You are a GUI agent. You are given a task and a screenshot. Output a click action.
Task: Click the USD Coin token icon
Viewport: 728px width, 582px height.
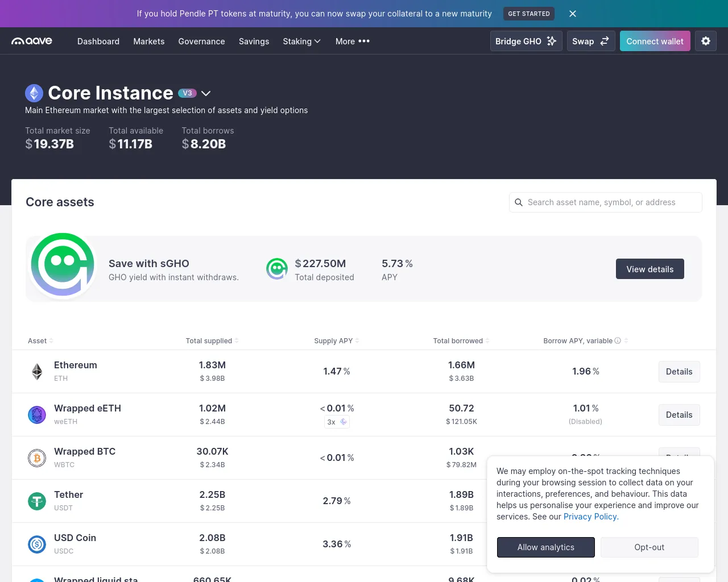(37, 544)
